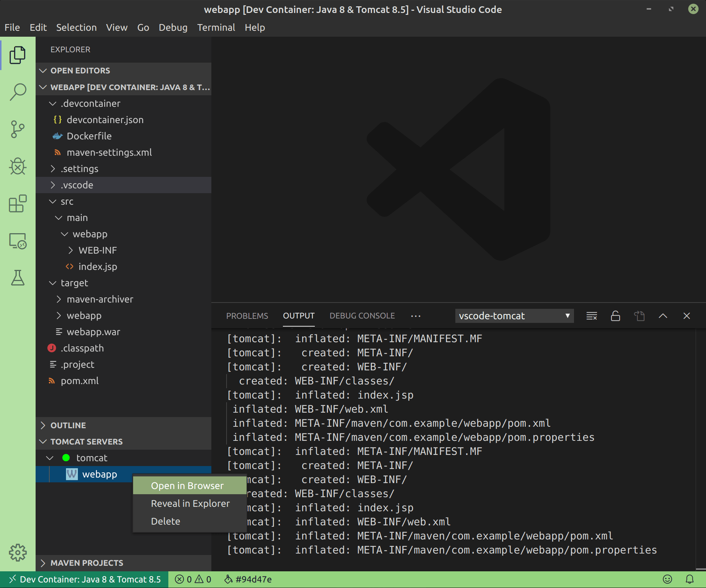Open the Manage gear icon
Image resolution: width=706 pixels, height=588 pixels.
pos(17,553)
